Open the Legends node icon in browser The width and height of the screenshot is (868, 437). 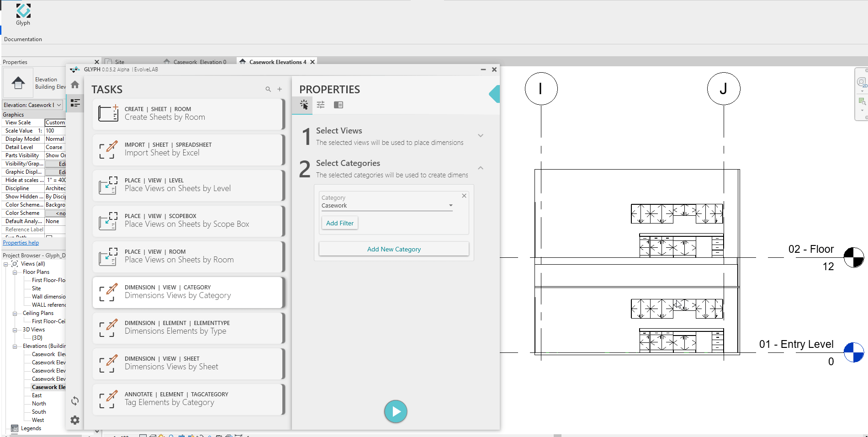coord(15,428)
